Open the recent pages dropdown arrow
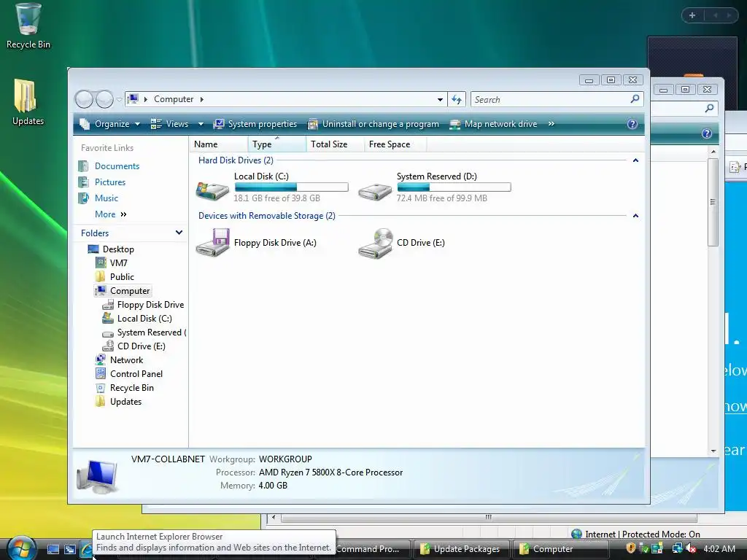 [119, 99]
